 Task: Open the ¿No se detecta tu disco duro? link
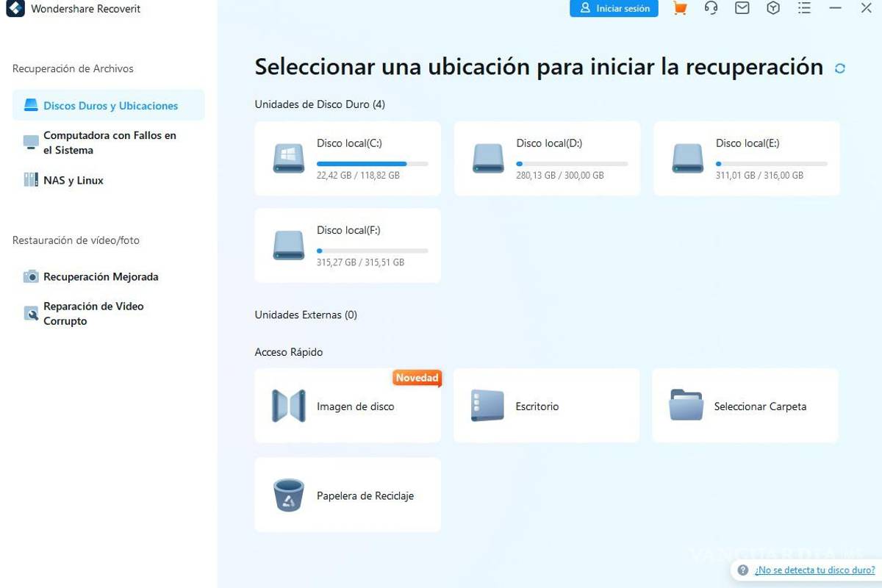click(x=816, y=570)
